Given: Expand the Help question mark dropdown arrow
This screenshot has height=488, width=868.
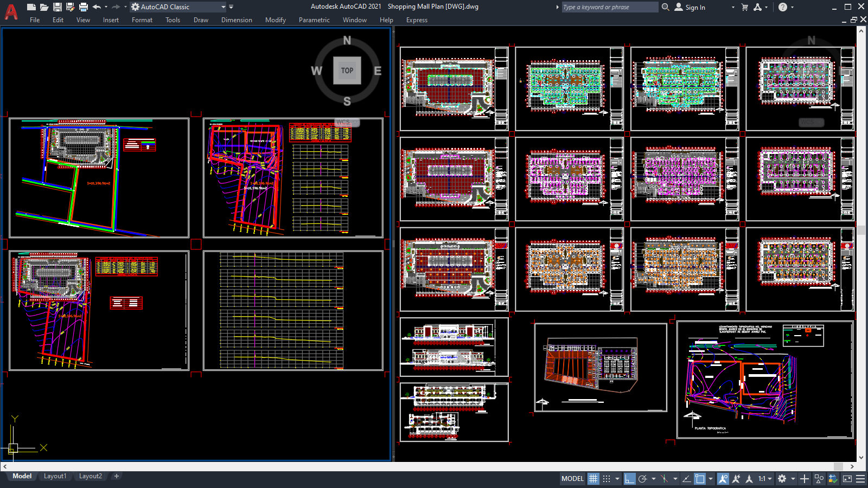Looking at the screenshot, I should point(792,7).
